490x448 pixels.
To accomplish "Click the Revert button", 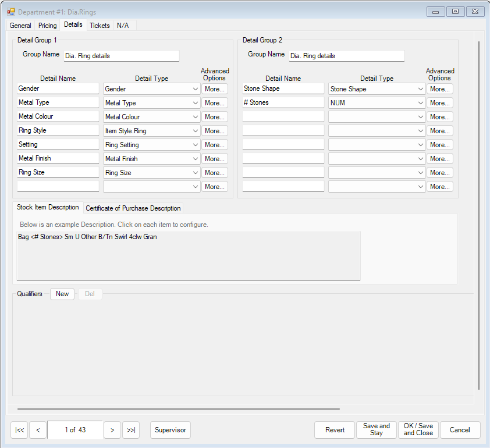I will [334, 430].
